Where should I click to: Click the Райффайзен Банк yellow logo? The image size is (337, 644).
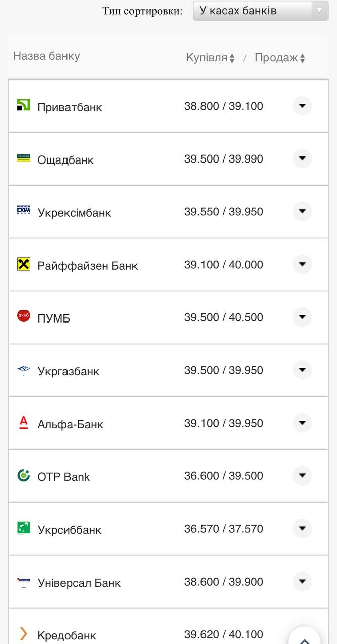(x=24, y=264)
